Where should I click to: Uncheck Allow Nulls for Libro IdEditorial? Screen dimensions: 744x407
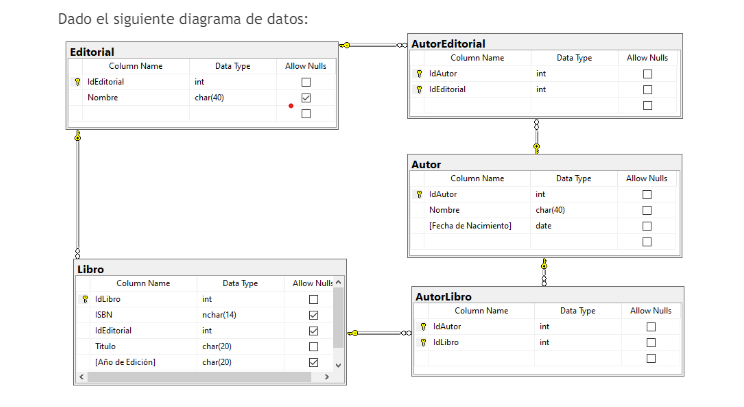click(x=313, y=331)
